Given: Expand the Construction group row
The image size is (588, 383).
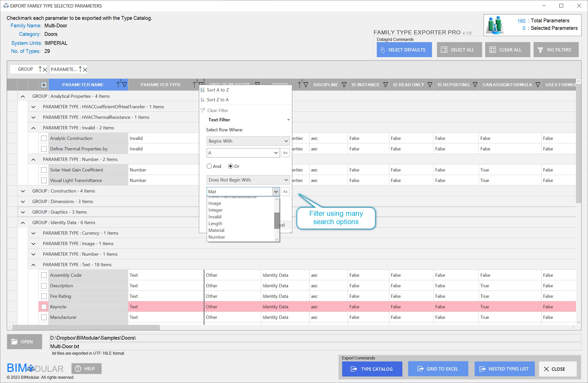Looking at the screenshot, I should (x=23, y=191).
